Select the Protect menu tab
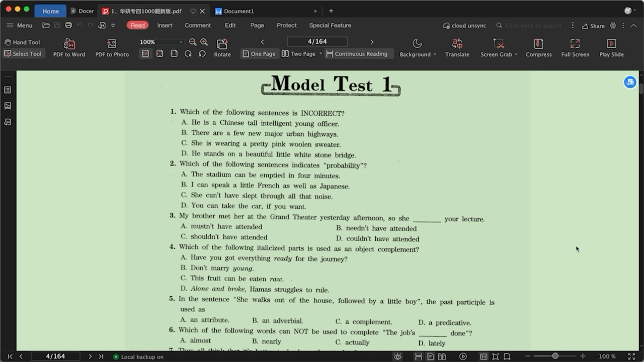 tap(286, 25)
